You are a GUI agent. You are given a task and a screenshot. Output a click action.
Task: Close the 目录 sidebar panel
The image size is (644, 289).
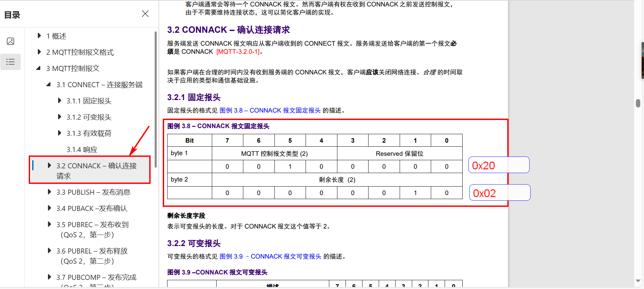point(145,14)
